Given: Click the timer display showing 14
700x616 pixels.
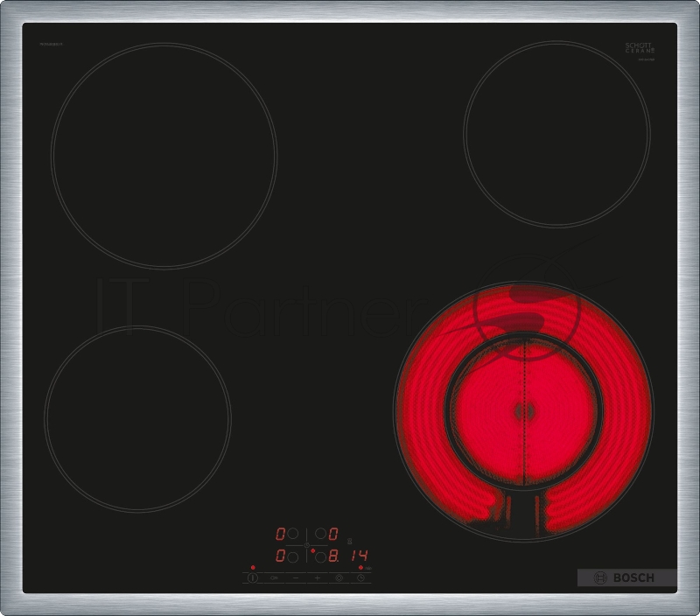Looking at the screenshot, I should tap(360, 556).
